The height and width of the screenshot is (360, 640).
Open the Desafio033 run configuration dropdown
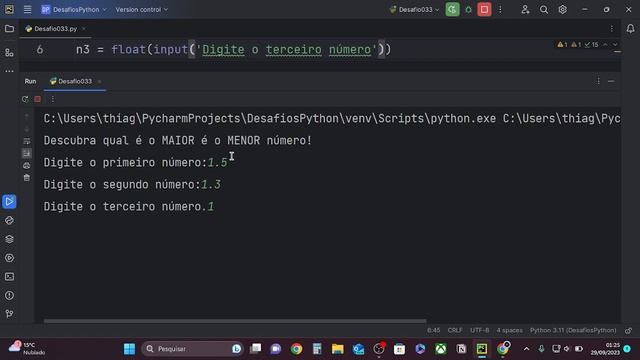(x=414, y=9)
